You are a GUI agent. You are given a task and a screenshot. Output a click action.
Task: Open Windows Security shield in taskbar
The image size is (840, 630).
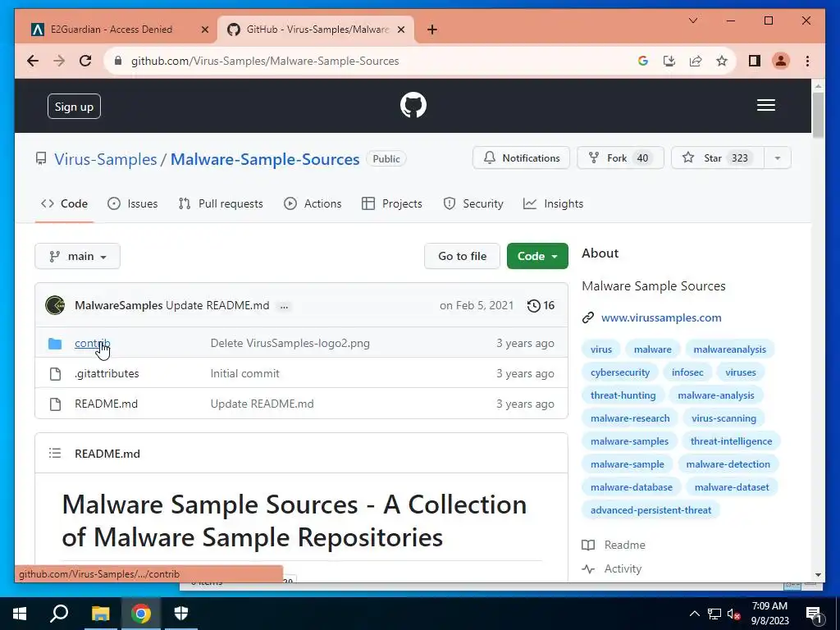tap(181, 614)
